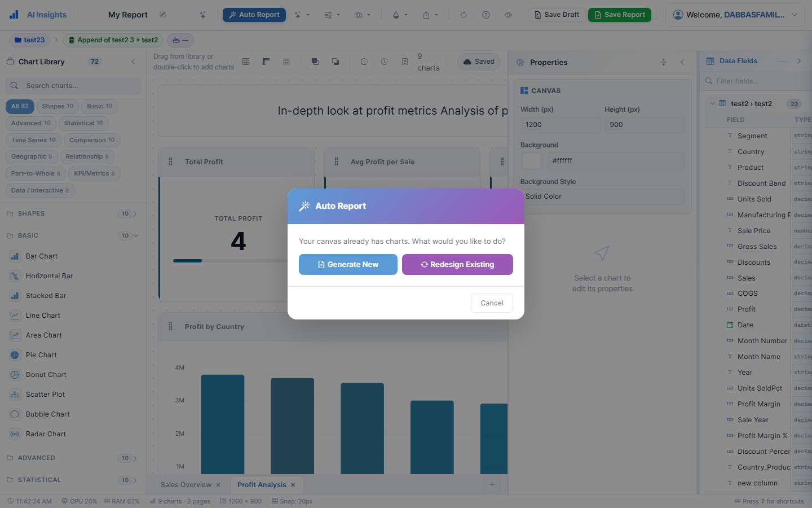Focus the Search charts field
Viewport: 812px width, 508px height.
73,86
